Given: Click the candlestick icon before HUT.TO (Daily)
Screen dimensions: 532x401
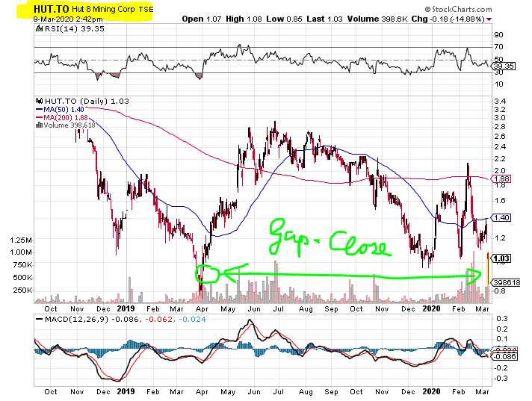Looking at the screenshot, I should [x=40, y=101].
